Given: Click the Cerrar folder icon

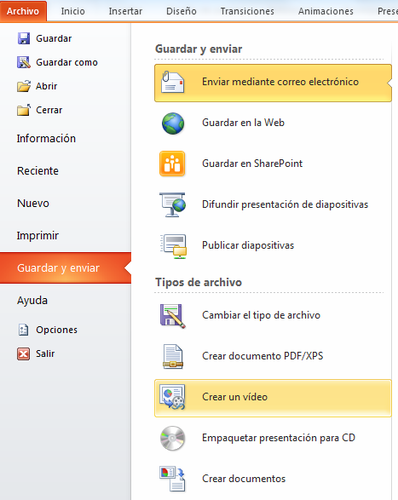Looking at the screenshot, I should 24,110.
